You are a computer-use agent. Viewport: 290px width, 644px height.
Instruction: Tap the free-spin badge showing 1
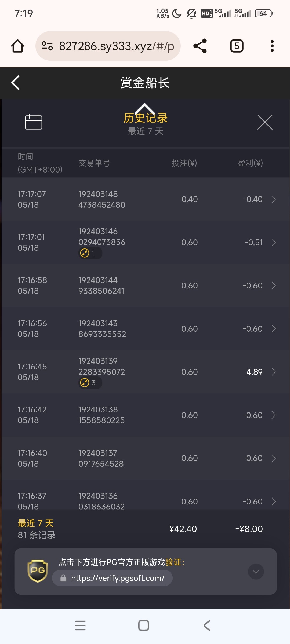coord(90,253)
